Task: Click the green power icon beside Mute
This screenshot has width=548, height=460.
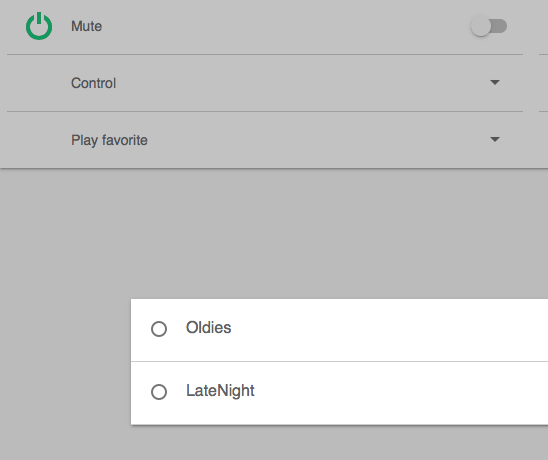Action: 39,26
